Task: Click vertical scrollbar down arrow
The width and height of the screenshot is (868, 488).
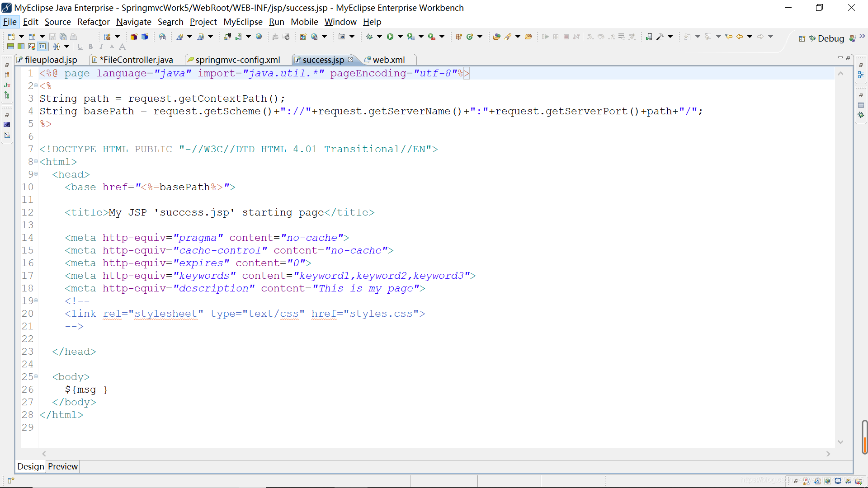Action: tap(841, 442)
